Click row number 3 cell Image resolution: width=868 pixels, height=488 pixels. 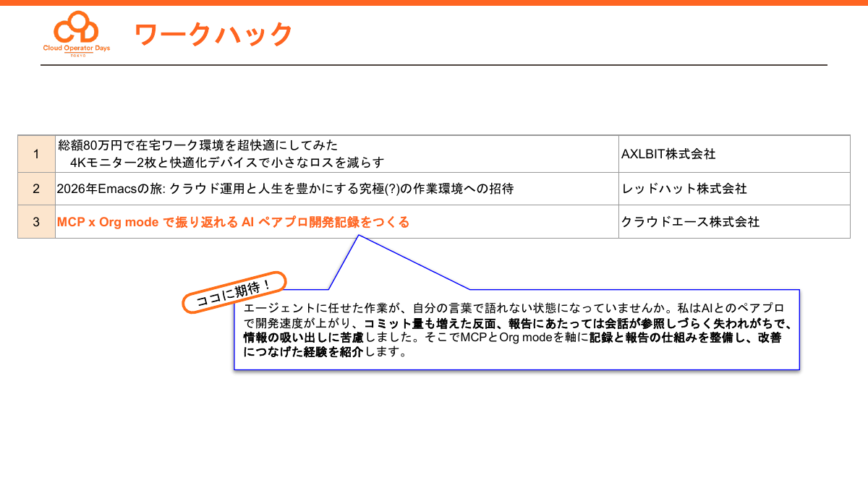pos(36,222)
